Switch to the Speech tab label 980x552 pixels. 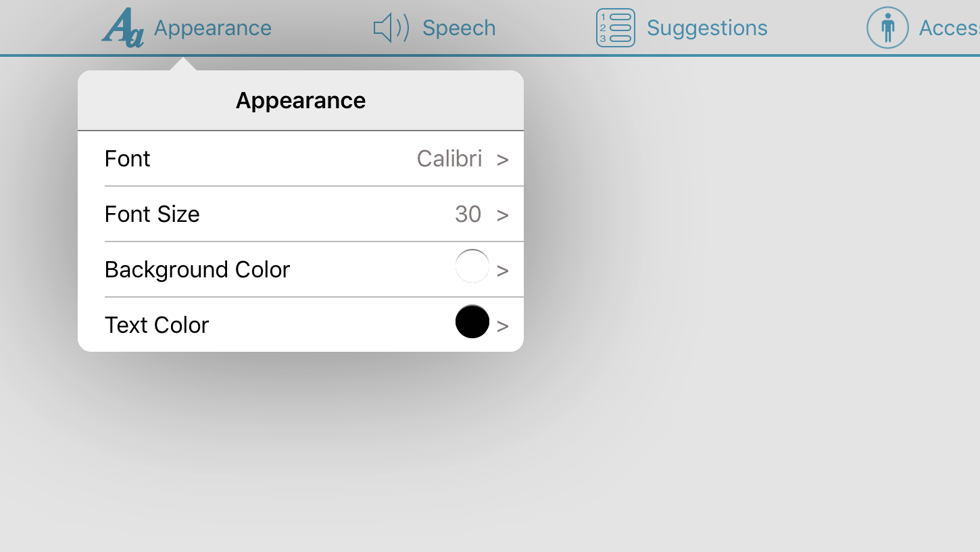459,28
